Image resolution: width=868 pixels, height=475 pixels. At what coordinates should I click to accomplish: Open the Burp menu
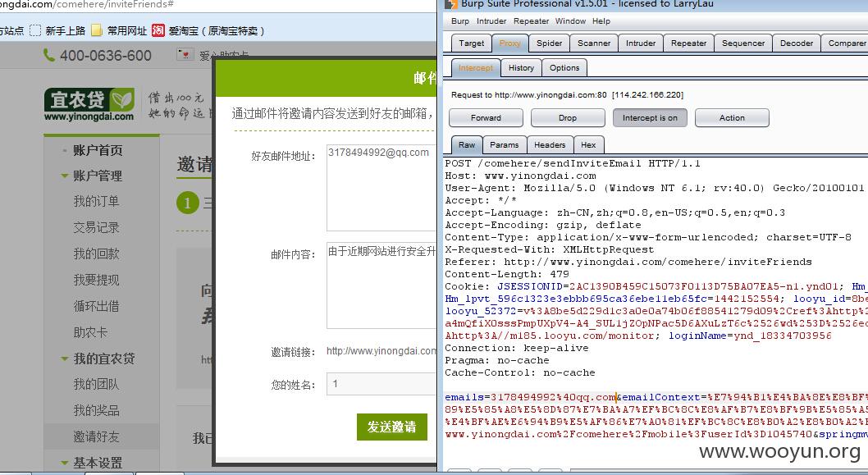[x=460, y=21]
